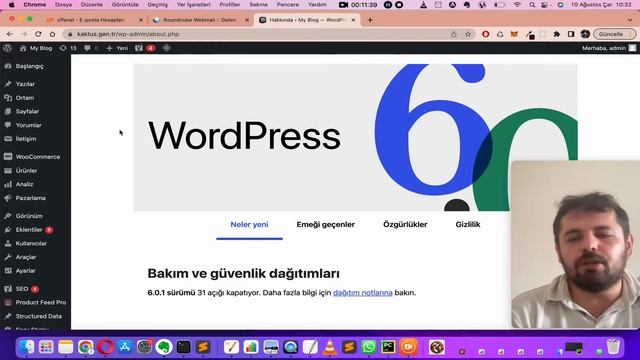Go to Sayfalar pages menu

click(x=27, y=111)
